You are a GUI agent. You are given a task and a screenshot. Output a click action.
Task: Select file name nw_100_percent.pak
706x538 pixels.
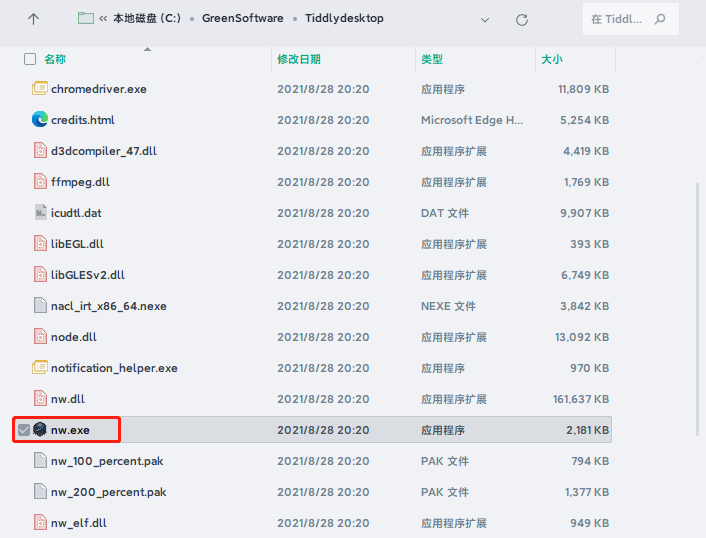pos(107,461)
